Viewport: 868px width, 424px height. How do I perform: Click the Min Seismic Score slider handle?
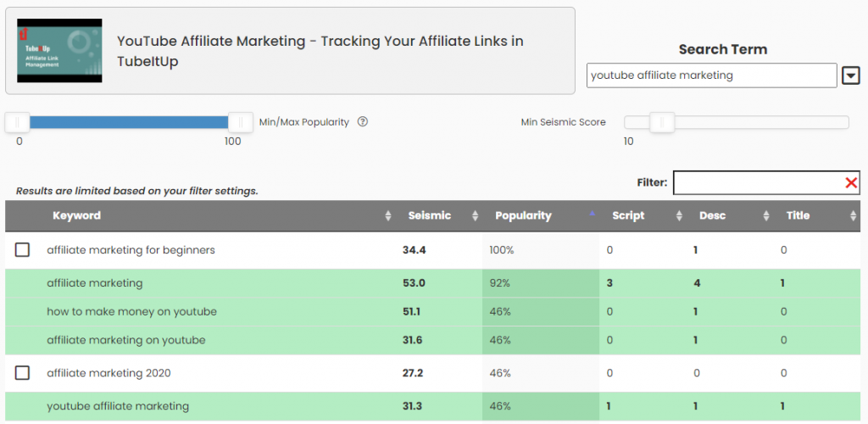[x=662, y=122]
